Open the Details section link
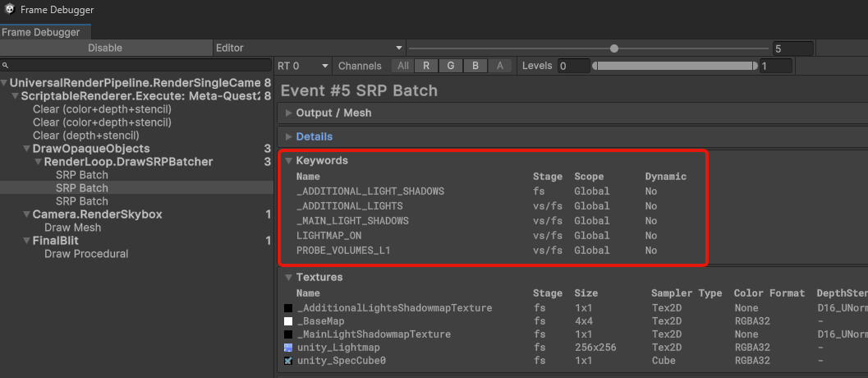 (x=314, y=136)
